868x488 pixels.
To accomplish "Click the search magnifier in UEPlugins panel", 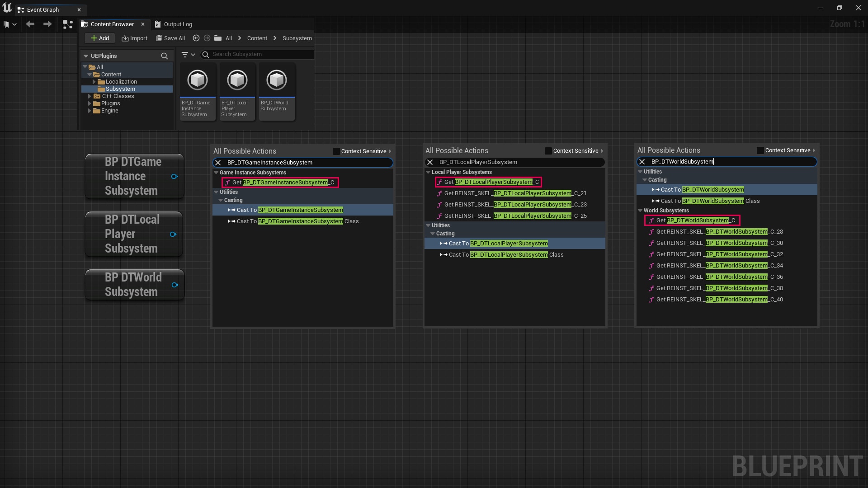I will coord(165,56).
